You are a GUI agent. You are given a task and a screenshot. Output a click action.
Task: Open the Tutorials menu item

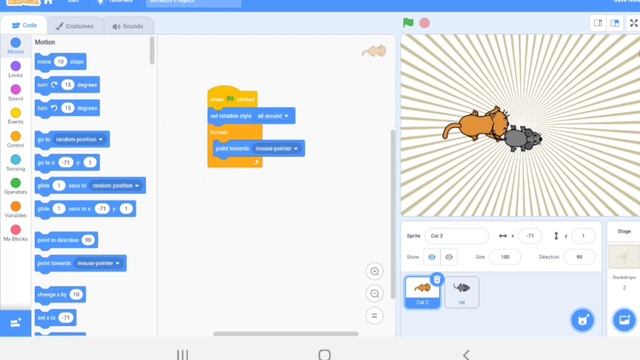(115, 2)
